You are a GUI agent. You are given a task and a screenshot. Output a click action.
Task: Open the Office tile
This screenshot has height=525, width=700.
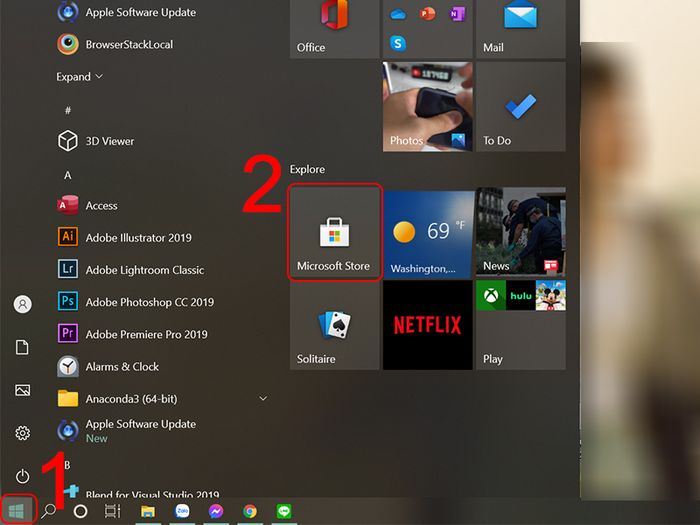(x=335, y=28)
